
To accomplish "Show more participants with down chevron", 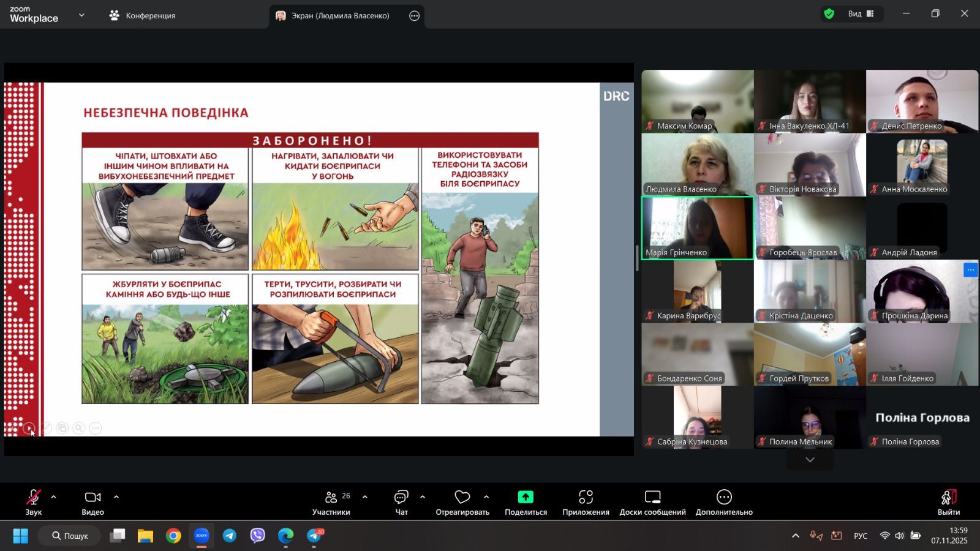I will pos(810,460).
